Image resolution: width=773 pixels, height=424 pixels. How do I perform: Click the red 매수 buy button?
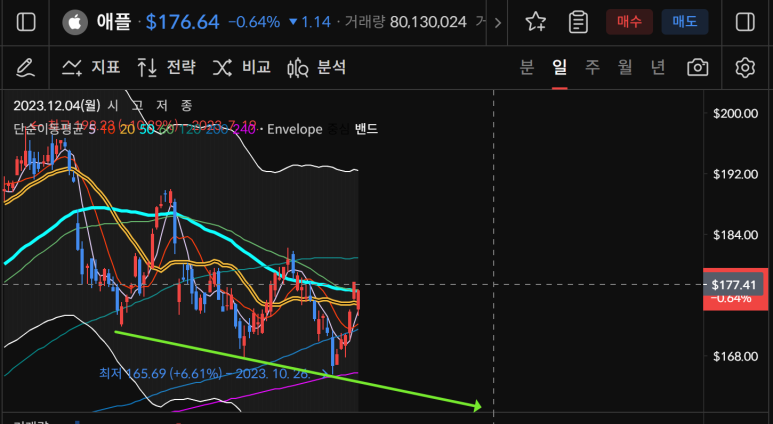(629, 22)
